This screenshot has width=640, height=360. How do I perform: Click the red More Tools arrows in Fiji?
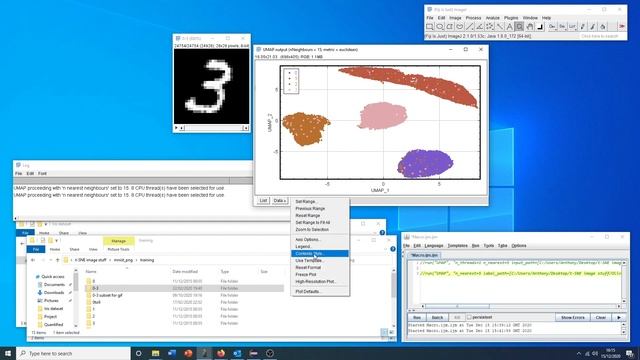click(622, 27)
